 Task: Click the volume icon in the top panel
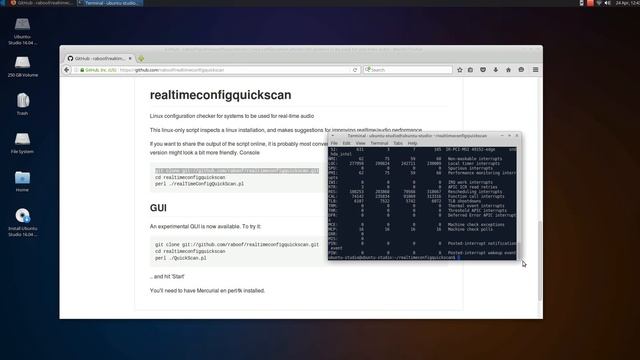[x=608, y=3]
